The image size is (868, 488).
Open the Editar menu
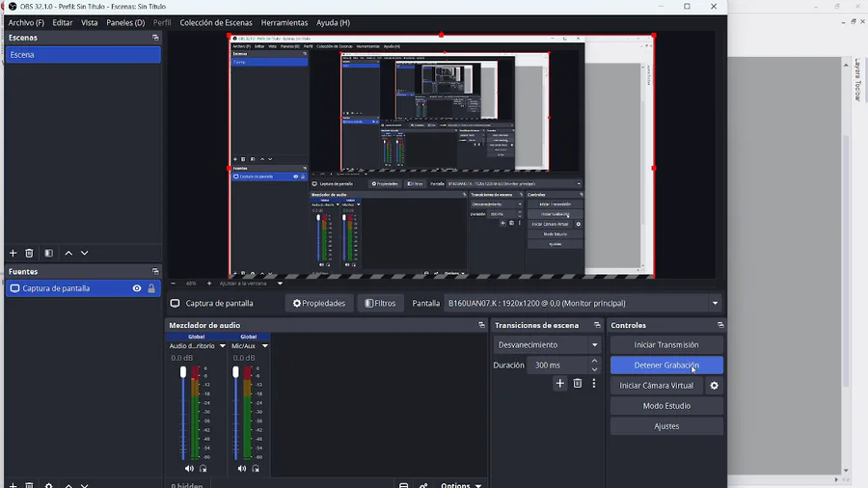63,23
